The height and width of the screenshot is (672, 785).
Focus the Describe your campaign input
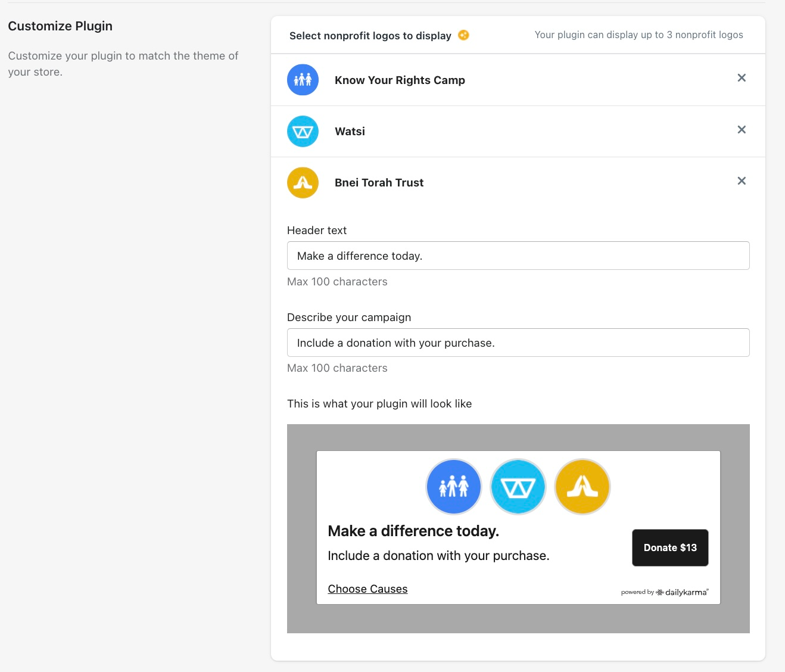coord(518,343)
